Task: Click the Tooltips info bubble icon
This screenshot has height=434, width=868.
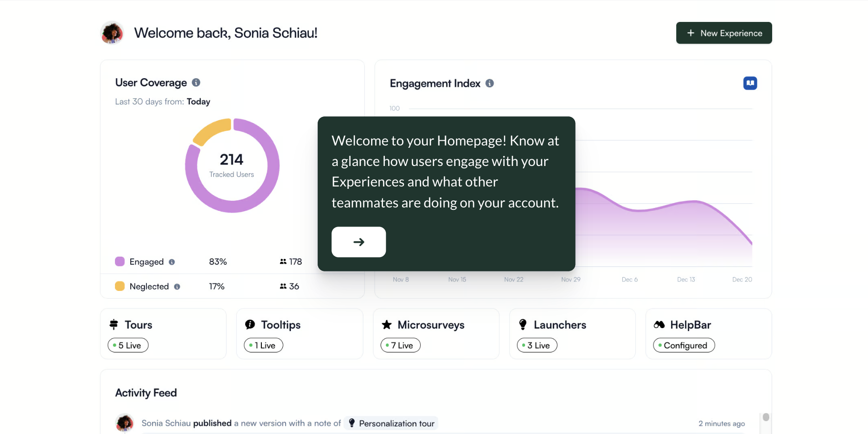Action: [250, 325]
